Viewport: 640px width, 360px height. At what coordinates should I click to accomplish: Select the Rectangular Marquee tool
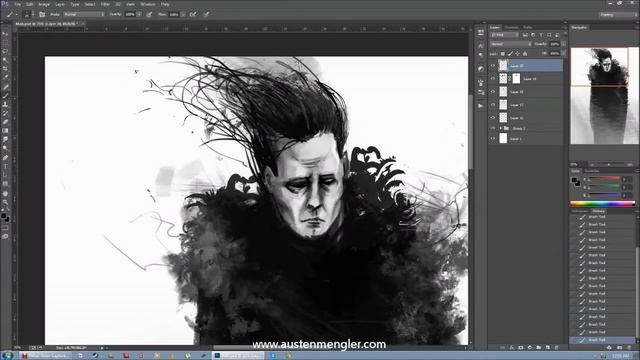(5, 43)
